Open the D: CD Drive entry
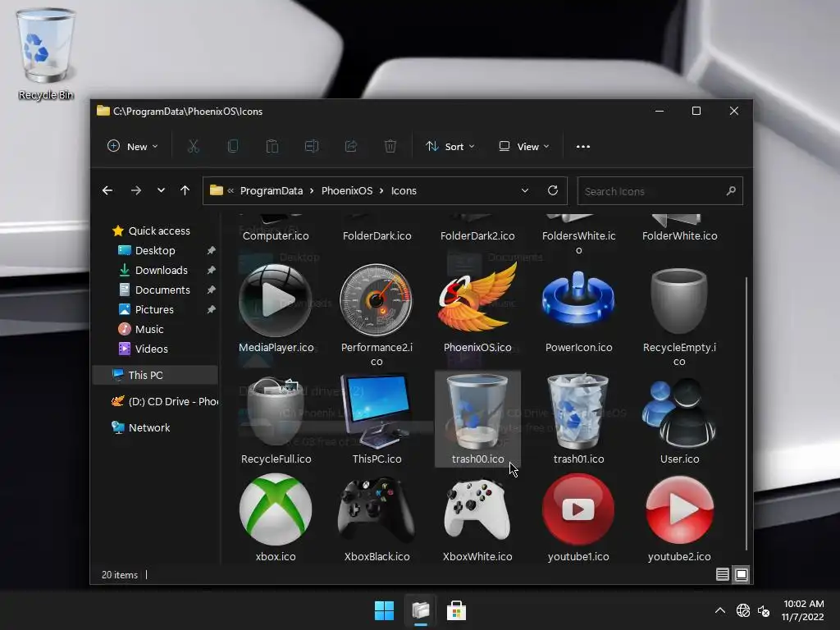Viewport: 840px width, 630px height. [164, 401]
